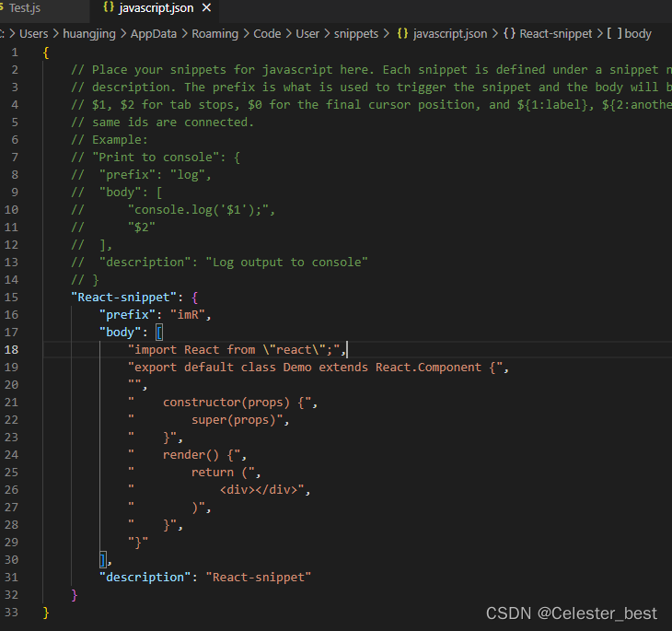
Task: Place cursor on the "prefix" key
Action: (127, 314)
